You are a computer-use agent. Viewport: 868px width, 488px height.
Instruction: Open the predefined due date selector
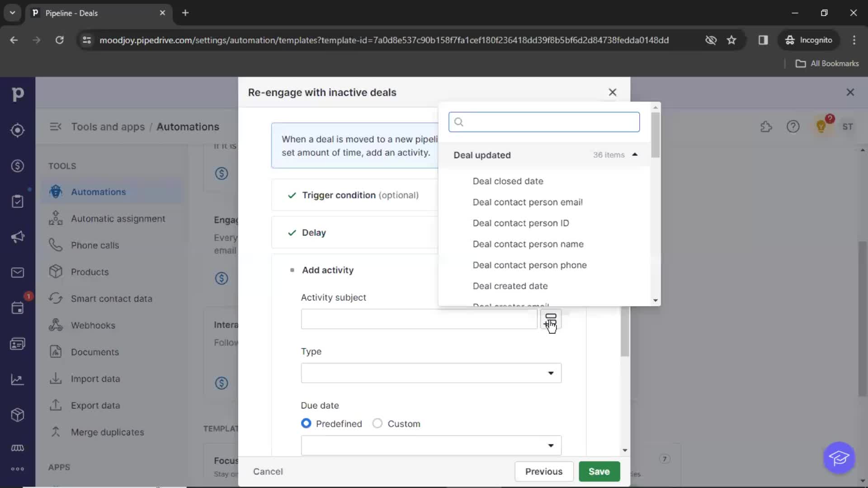431,446
